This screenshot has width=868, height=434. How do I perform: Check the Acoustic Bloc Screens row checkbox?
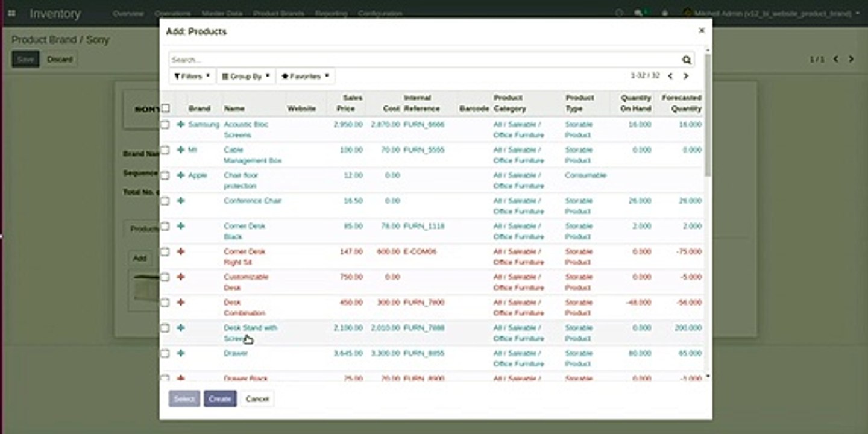tap(165, 124)
